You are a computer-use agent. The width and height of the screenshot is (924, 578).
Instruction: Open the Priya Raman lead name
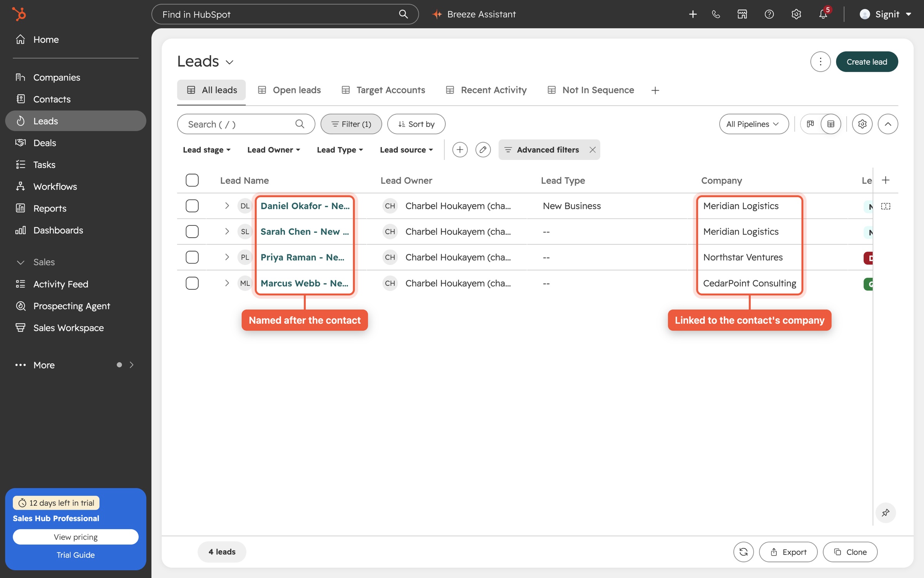302,257
